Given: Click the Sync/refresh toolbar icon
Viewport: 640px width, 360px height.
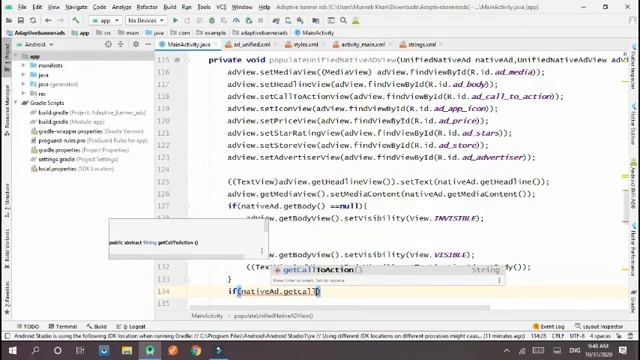Looking at the screenshot, I should tap(33, 20).
